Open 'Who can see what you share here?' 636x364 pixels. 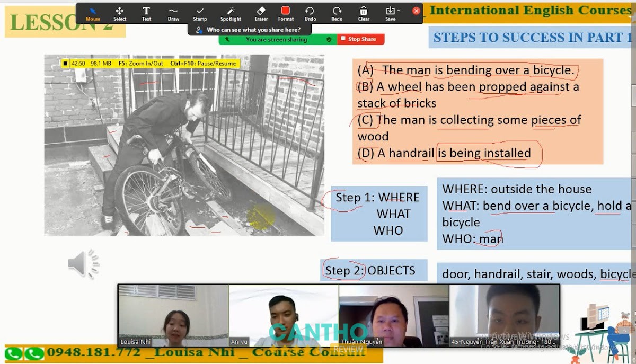(x=249, y=30)
